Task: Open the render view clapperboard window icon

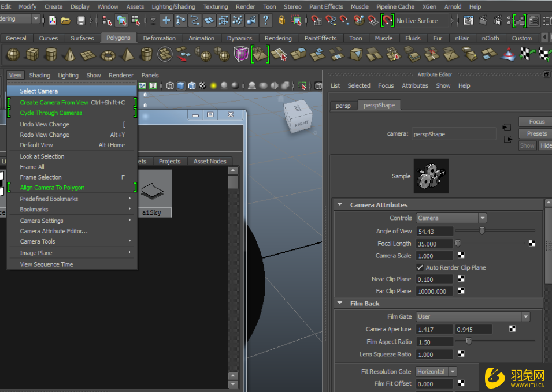Action: [468, 20]
